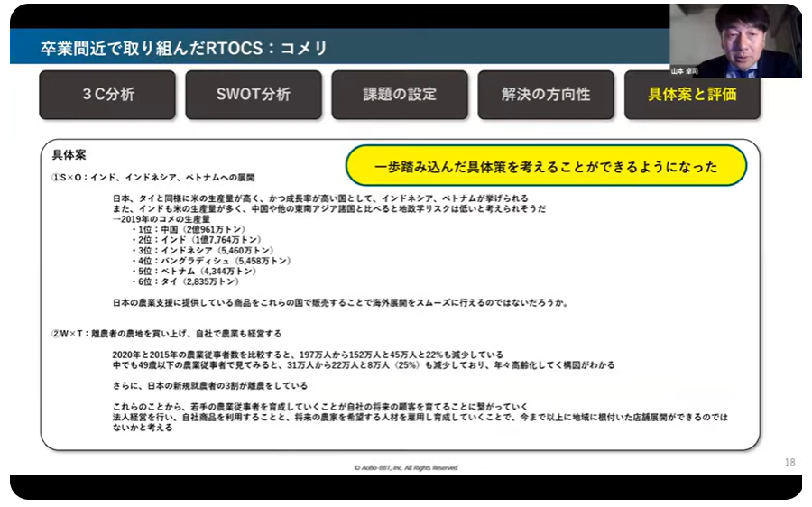
Task: Click the presenter webcam thumbnail
Action: (735, 41)
